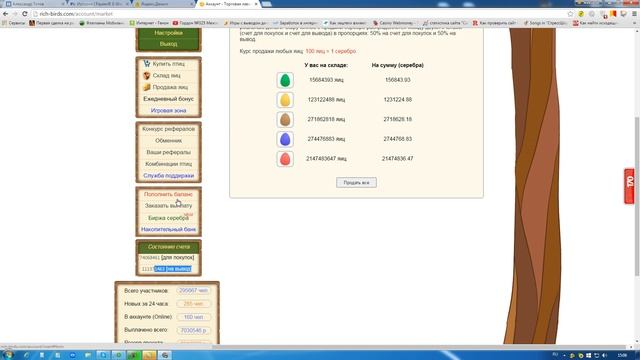Image resolution: width=640 pixels, height=360 pixels.
Task: Click the для покупок balance row
Action: point(167,258)
